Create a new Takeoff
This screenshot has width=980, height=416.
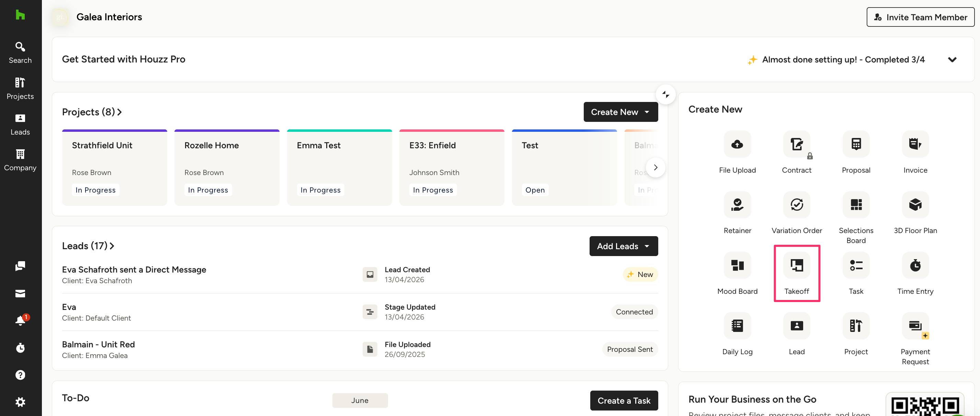tap(797, 274)
